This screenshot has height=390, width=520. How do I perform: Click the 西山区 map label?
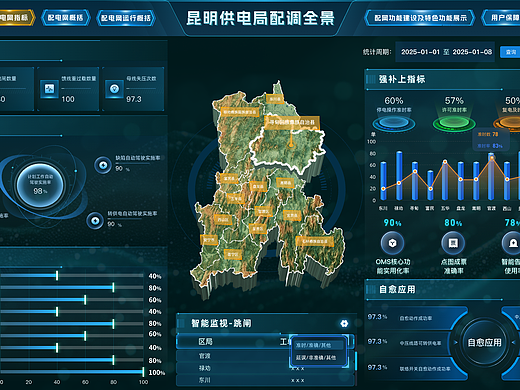tap(223, 219)
